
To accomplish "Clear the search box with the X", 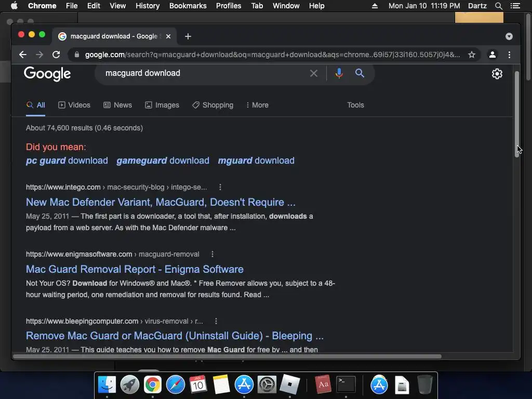I will [x=314, y=73].
